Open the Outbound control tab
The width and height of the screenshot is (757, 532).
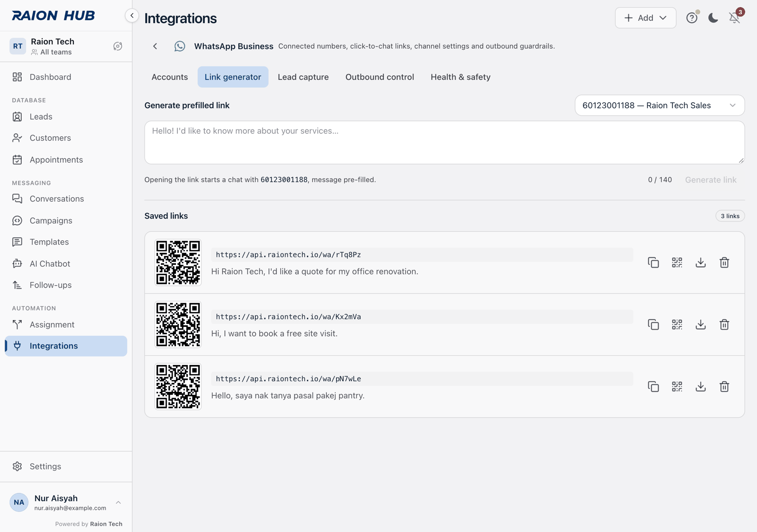[x=379, y=77]
